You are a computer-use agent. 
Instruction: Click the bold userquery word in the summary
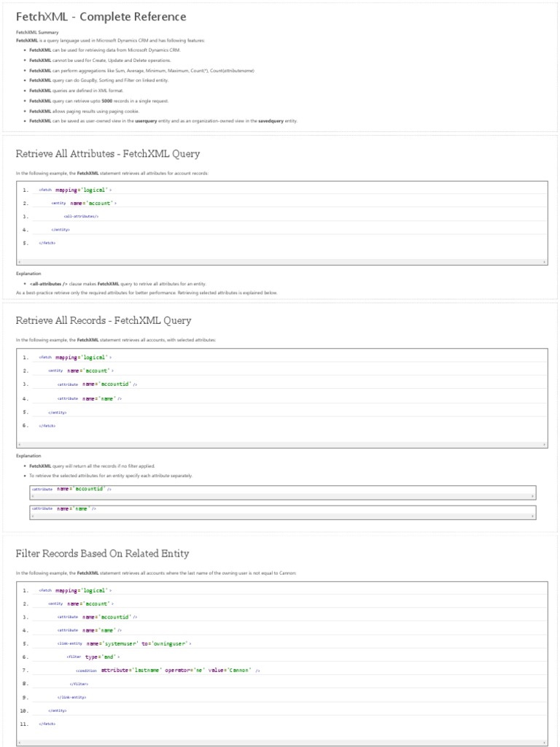click(x=146, y=121)
